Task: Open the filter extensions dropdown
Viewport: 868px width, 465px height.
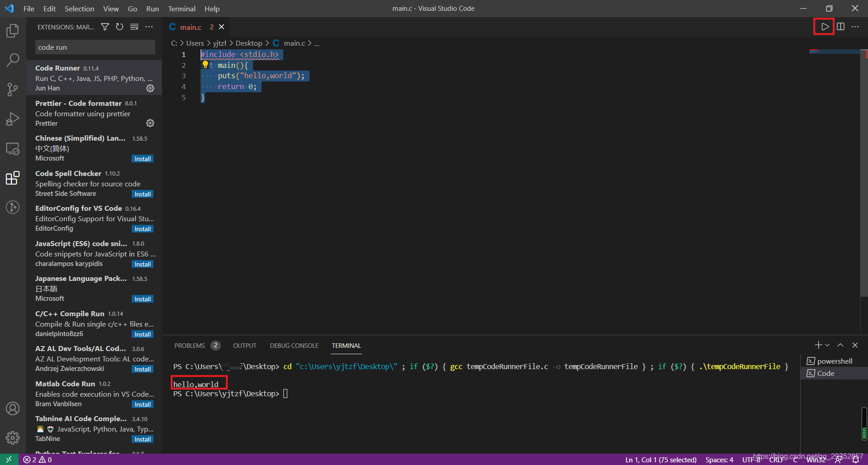Action: tap(105, 27)
